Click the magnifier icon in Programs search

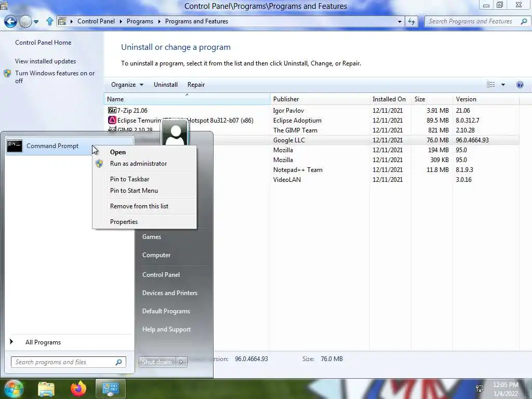(x=524, y=21)
